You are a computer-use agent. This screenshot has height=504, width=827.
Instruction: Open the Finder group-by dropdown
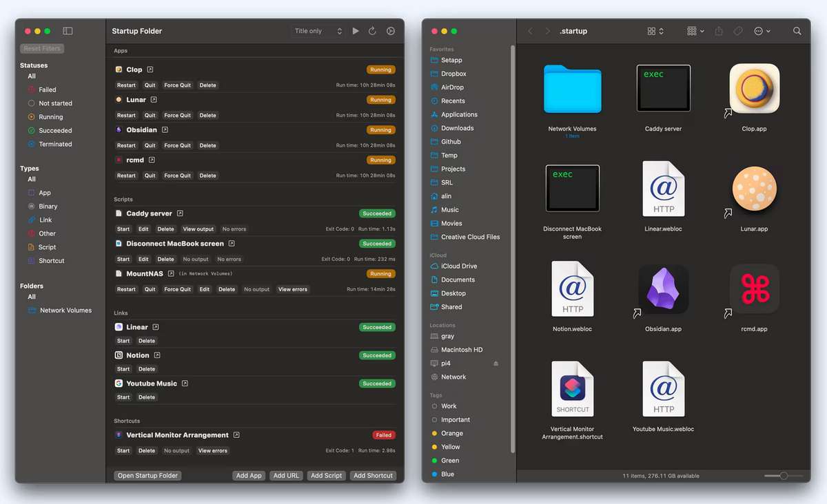[695, 31]
